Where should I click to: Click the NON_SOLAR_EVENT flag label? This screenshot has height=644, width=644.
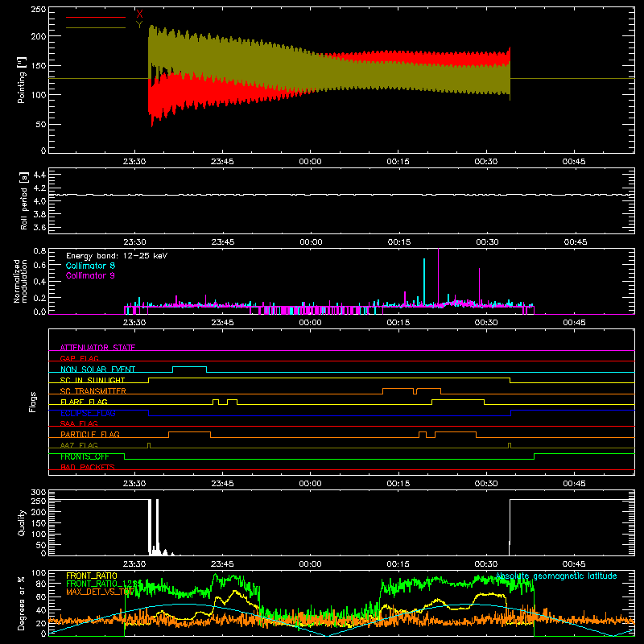[97, 369]
